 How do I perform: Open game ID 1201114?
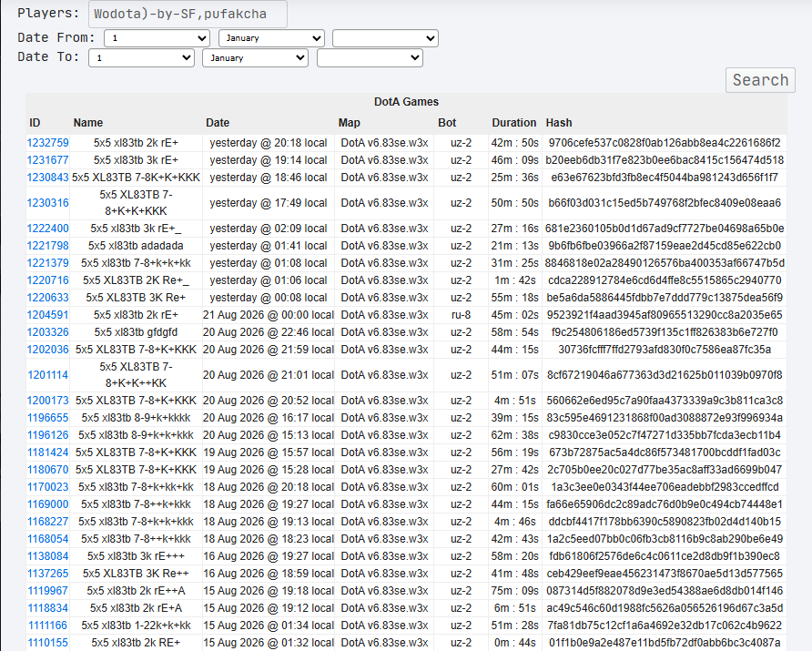pyautogui.click(x=47, y=375)
